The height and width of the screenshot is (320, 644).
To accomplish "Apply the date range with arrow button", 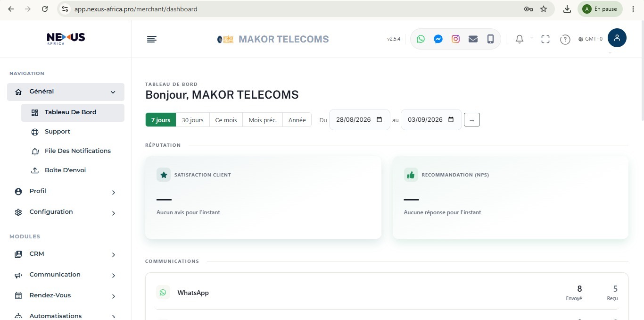I will click(472, 120).
